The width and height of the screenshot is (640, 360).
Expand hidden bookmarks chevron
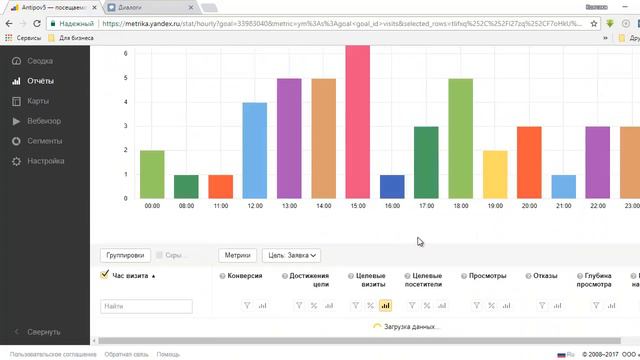605,38
